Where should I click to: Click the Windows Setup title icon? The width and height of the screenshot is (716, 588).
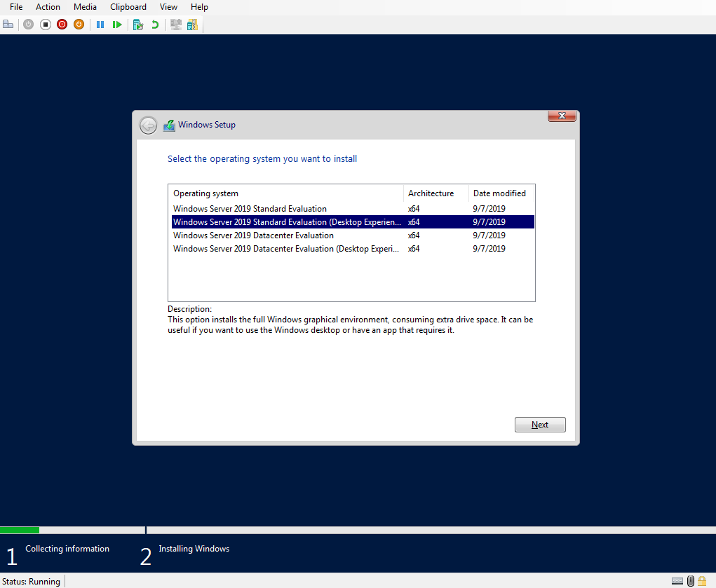(x=169, y=125)
